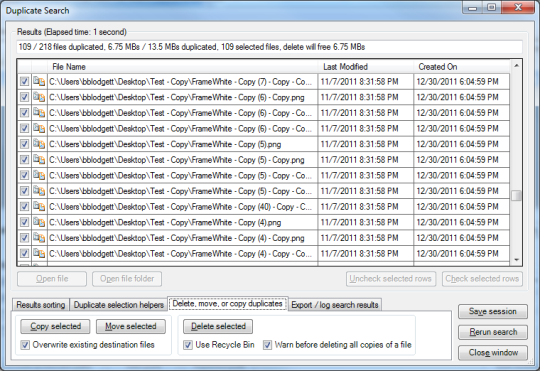Select the file name ending Copy (7) - Copy - Co...
The image size is (540, 371).
click(x=180, y=82)
